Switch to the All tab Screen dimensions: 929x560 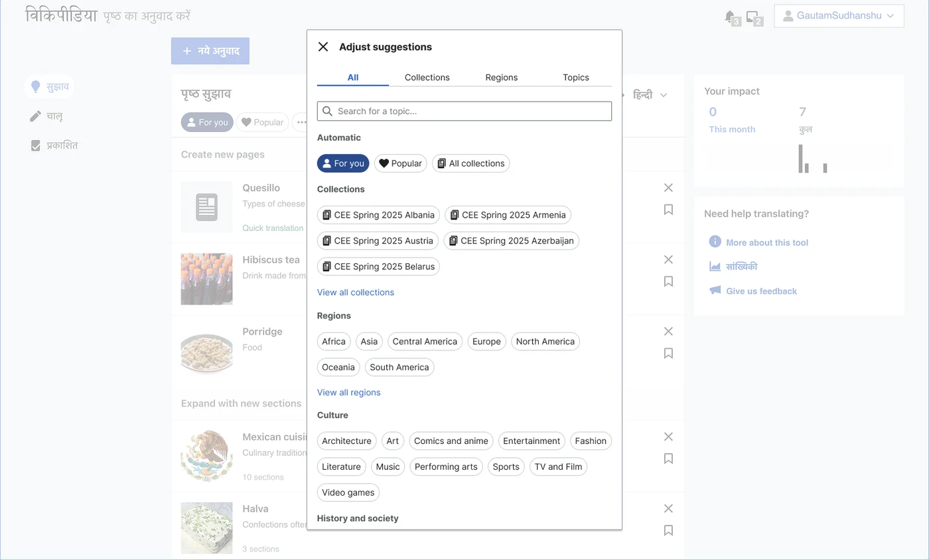point(353,78)
